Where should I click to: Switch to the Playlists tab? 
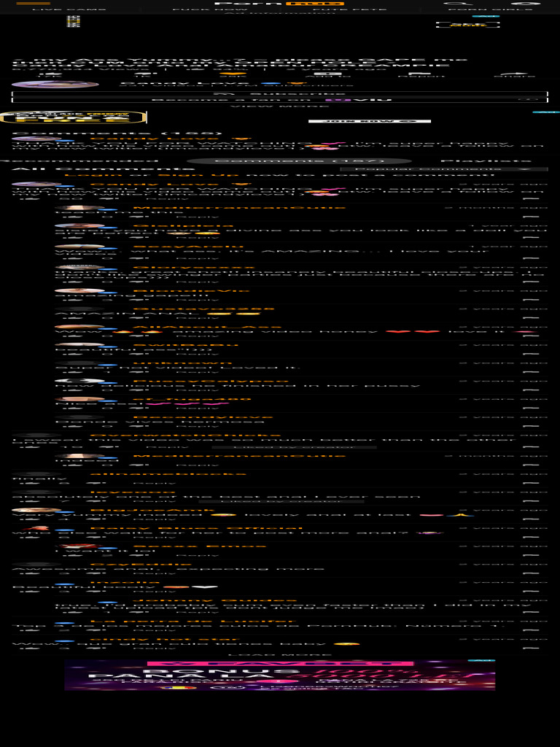click(x=485, y=161)
